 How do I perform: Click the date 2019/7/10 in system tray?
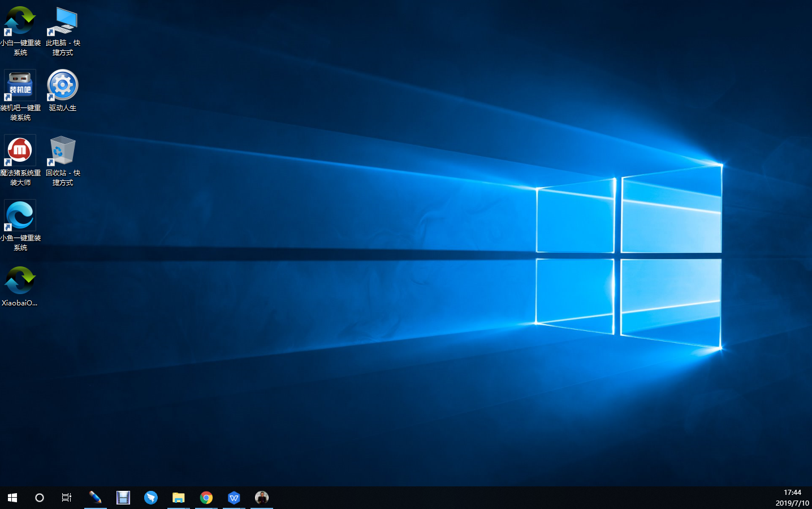pyautogui.click(x=792, y=503)
